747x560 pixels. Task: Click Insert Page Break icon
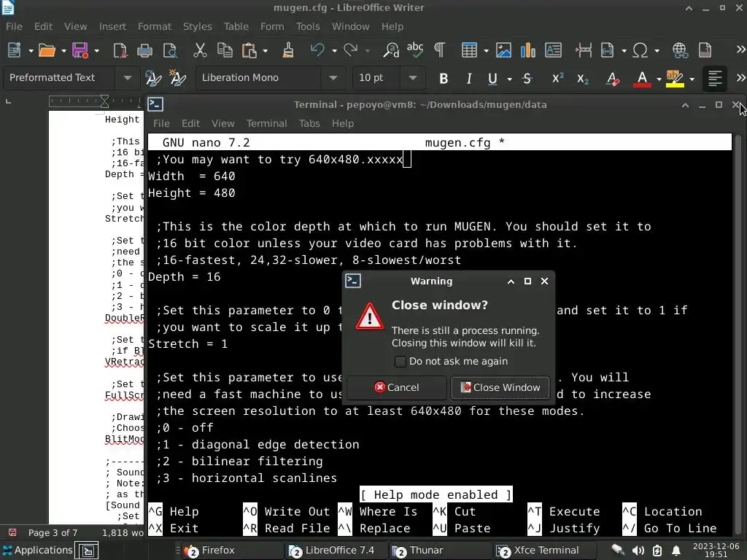click(x=583, y=50)
